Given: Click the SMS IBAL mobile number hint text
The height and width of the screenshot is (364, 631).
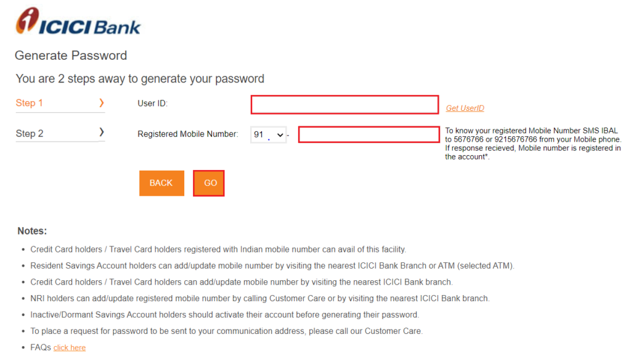Looking at the screenshot, I should (533, 144).
